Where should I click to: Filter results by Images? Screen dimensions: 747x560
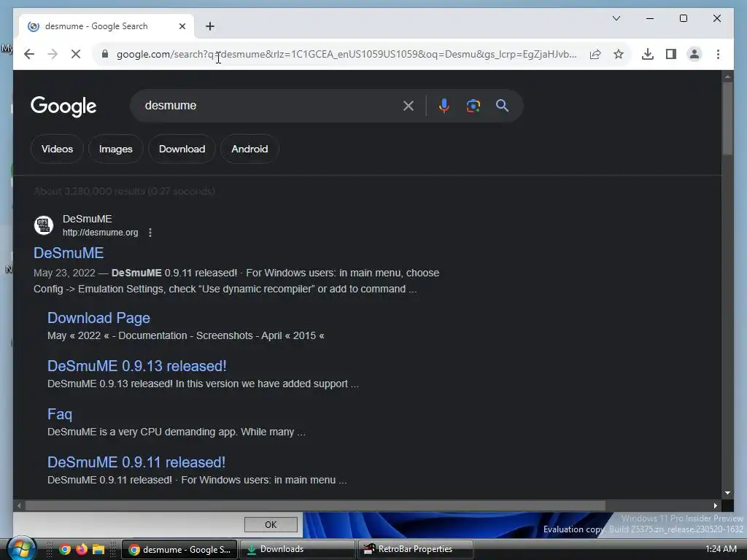click(x=116, y=149)
